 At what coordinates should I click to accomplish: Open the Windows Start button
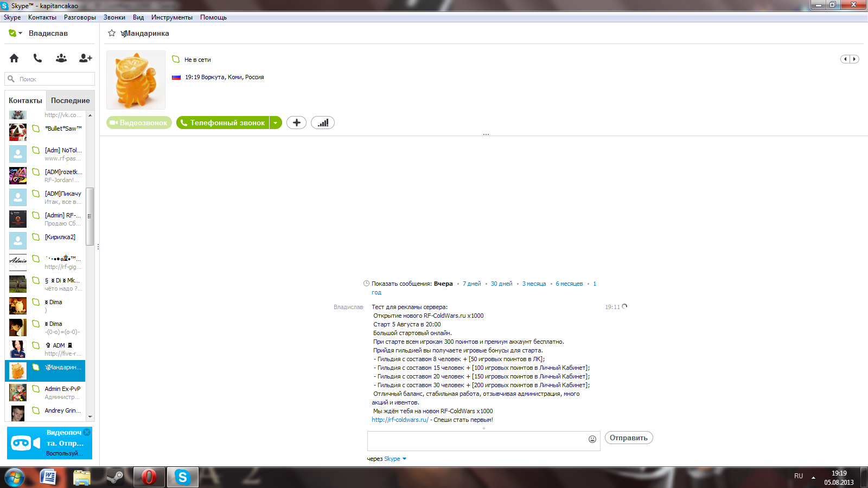click(x=15, y=477)
